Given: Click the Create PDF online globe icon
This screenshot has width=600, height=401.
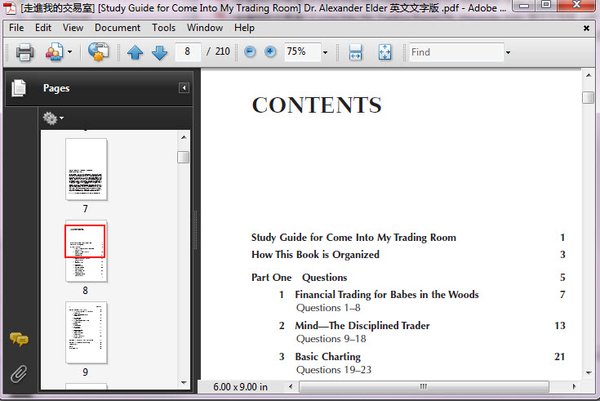Looking at the screenshot, I should 98,52.
